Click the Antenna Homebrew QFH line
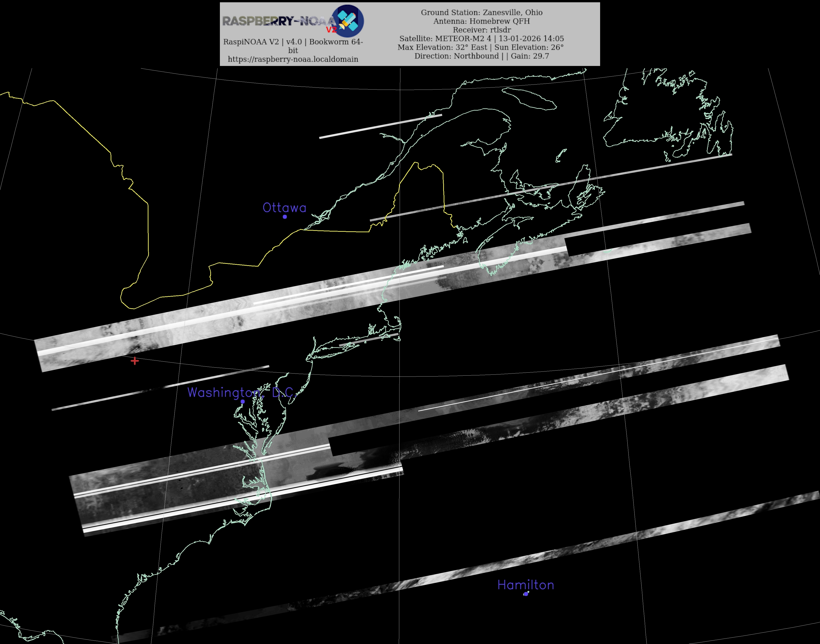The image size is (820, 644). click(481, 21)
